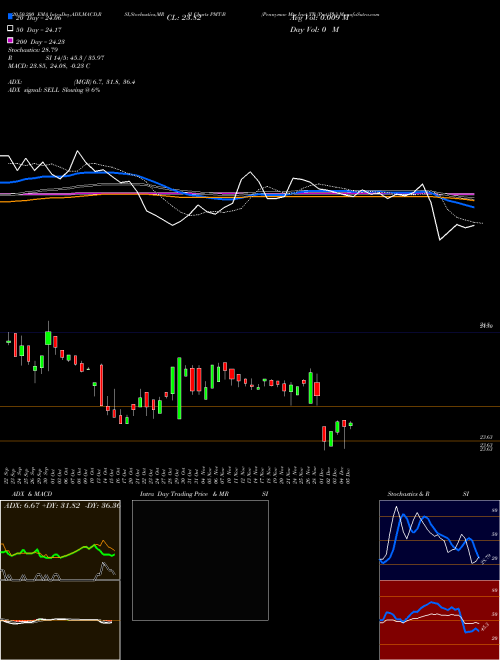Click the 'SI 14/5: 45.3 / 35.97' value
Viewport: 500px width, 660px height.
click(x=74, y=58)
